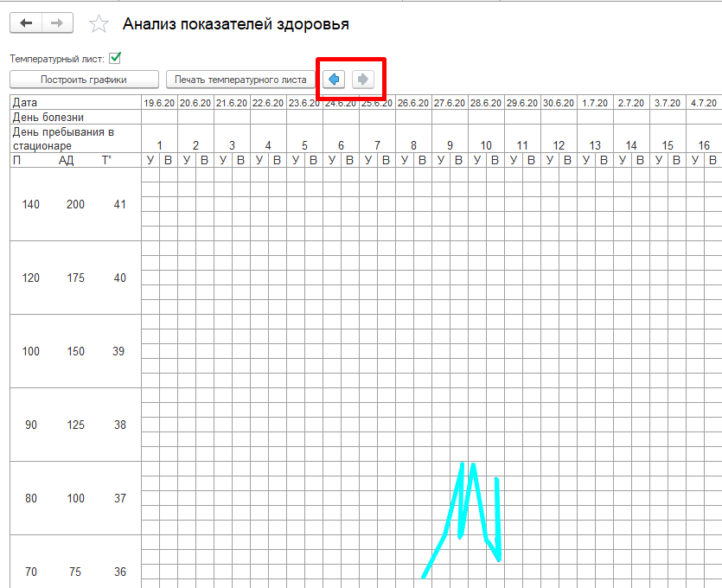
Task: Select the 28.6.20 date column header
Action: (486, 103)
